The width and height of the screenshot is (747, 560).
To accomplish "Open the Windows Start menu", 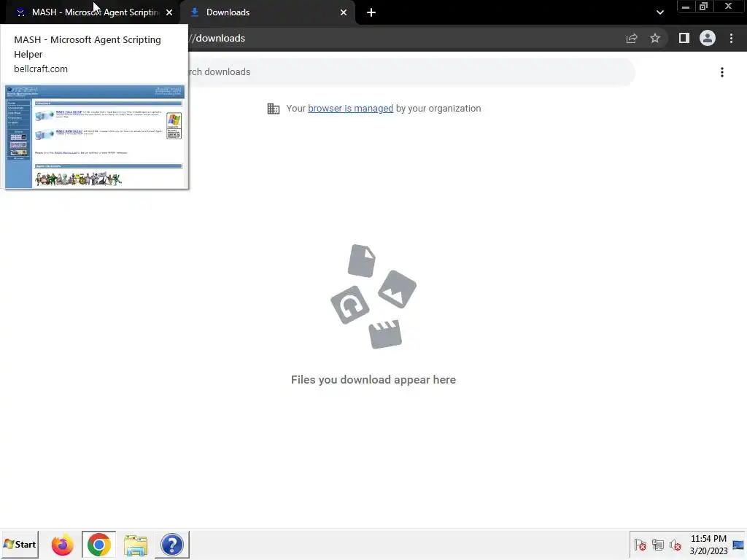I will pyautogui.click(x=20, y=544).
